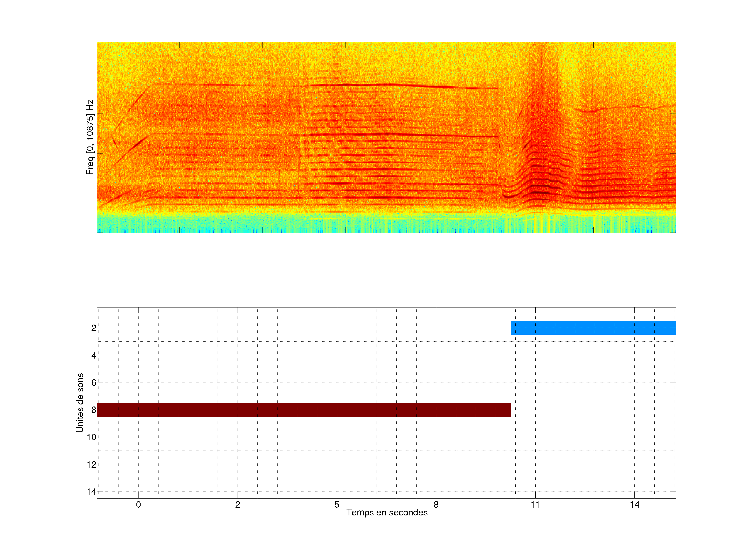Click x-axis tick label 5
This screenshot has width=747, height=560.
tap(337, 505)
